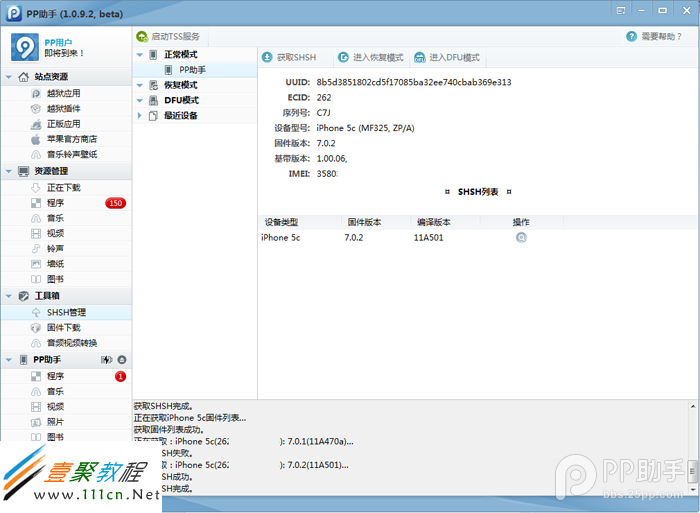Image resolution: width=700 pixels, height=513 pixels.
Task: Click the 正常模式 phone icon
Action: tap(153, 54)
